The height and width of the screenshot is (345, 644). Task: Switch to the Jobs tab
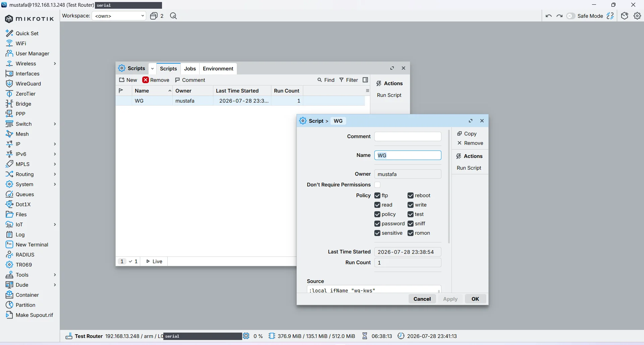190,68
